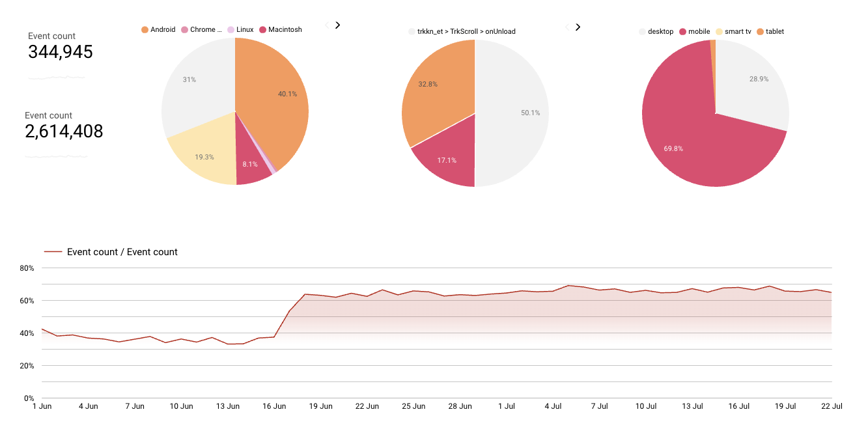868x442 pixels.
Task: Toggle the Event count / Event count legend
Action: (122, 252)
